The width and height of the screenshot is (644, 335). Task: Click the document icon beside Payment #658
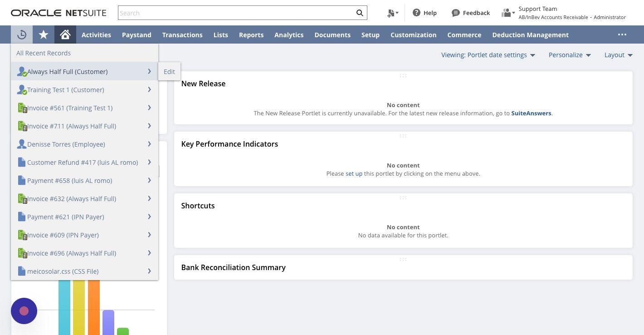(x=21, y=180)
